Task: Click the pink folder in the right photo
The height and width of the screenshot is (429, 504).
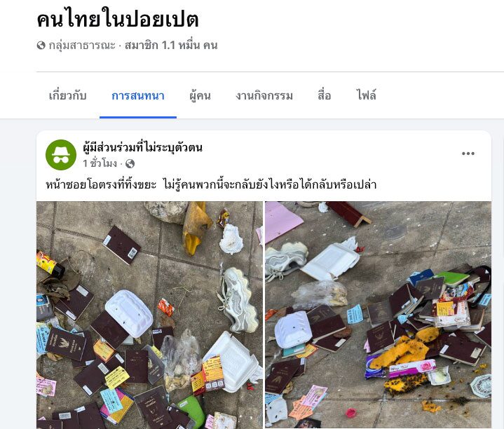Action: 282,222
